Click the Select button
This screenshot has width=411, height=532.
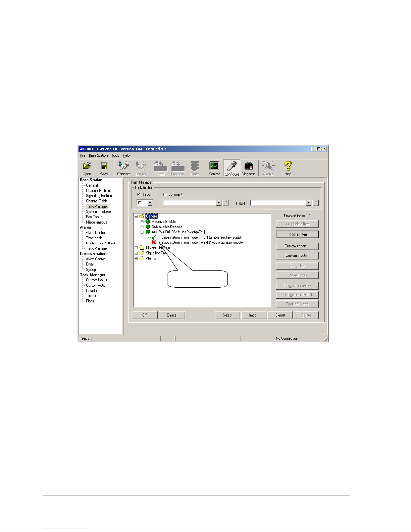(x=227, y=315)
